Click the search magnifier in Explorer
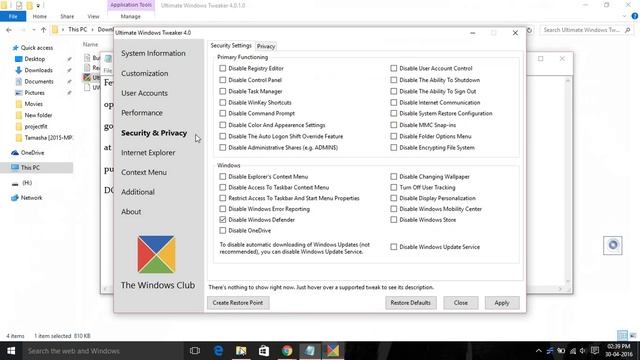Viewport: 640px width, 360px height. pyautogui.click(x=627, y=30)
